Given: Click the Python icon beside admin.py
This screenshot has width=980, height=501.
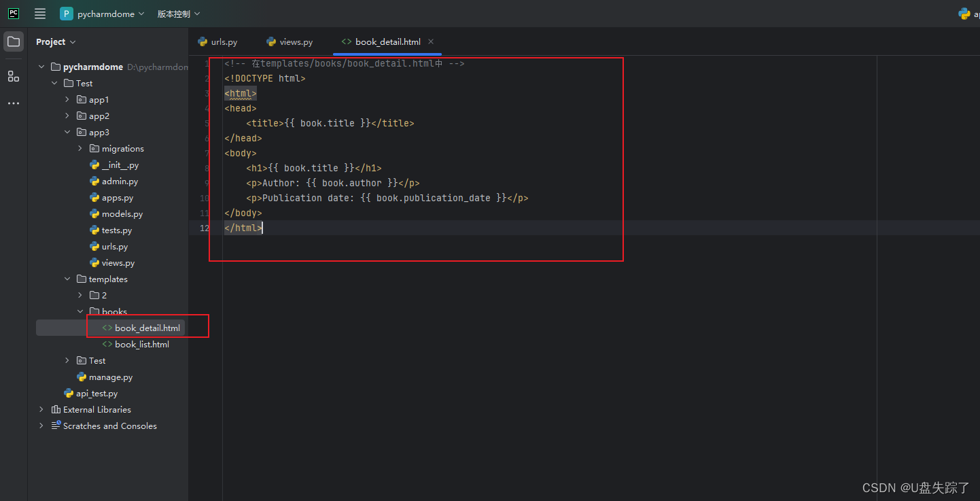Looking at the screenshot, I should click(x=94, y=181).
